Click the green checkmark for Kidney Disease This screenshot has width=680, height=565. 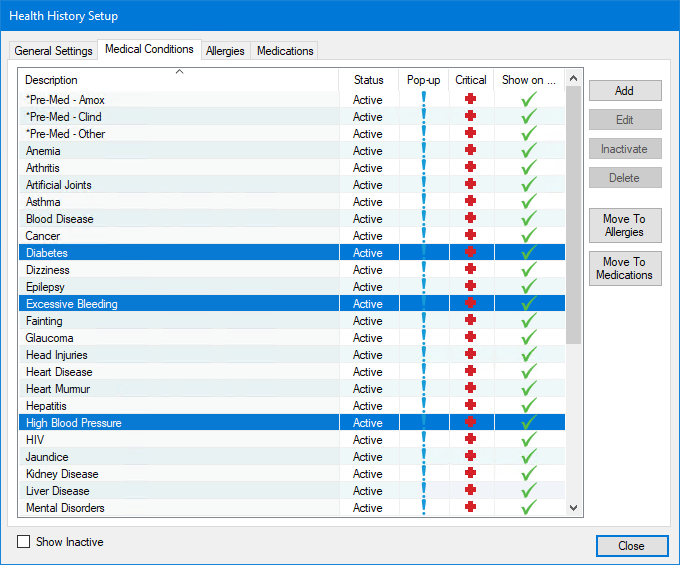click(x=529, y=474)
